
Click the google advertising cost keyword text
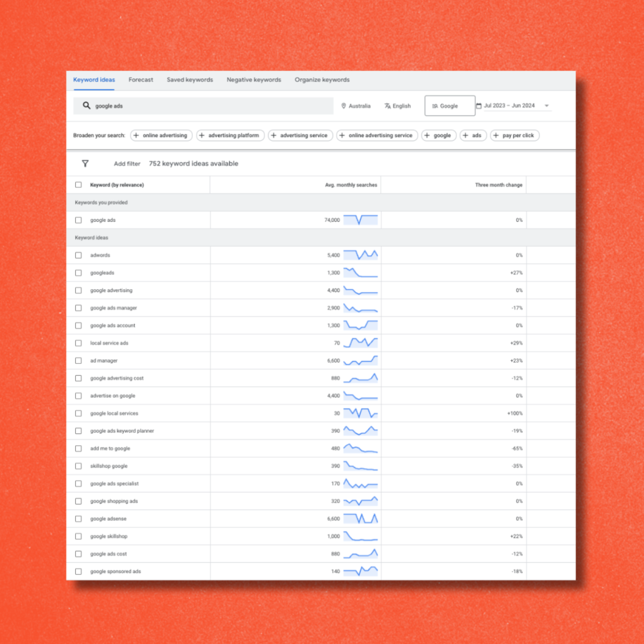click(117, 378)
